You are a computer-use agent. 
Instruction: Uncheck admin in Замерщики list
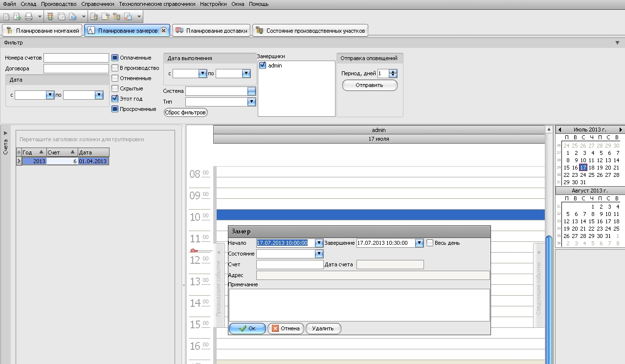(x=263, y=65)
